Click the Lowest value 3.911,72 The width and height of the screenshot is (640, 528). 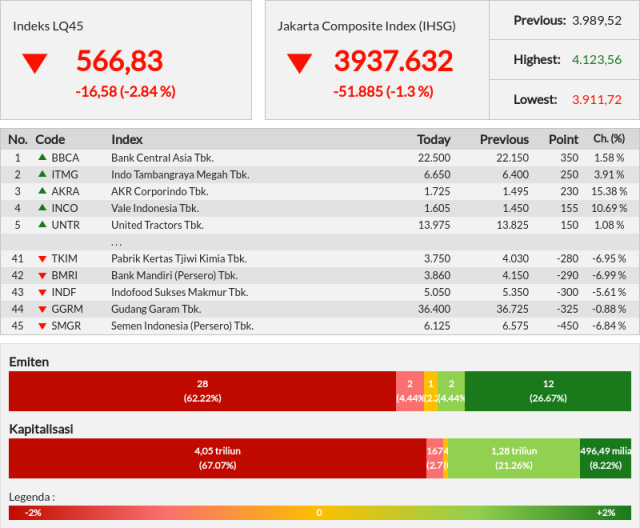(597, 100)
